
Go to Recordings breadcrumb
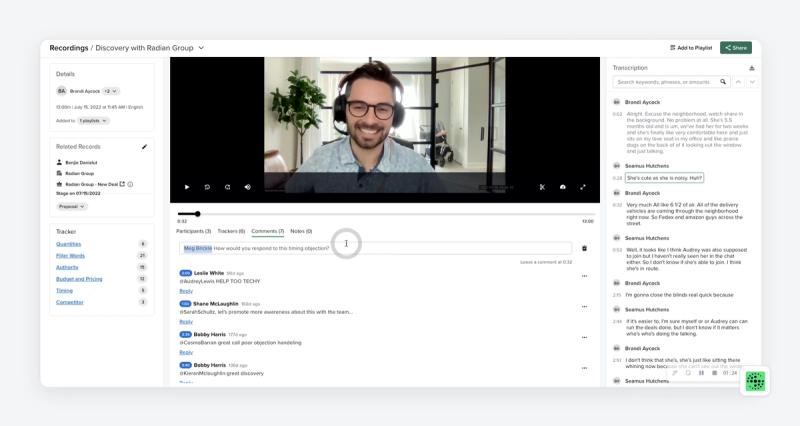[x=69, y=48]
